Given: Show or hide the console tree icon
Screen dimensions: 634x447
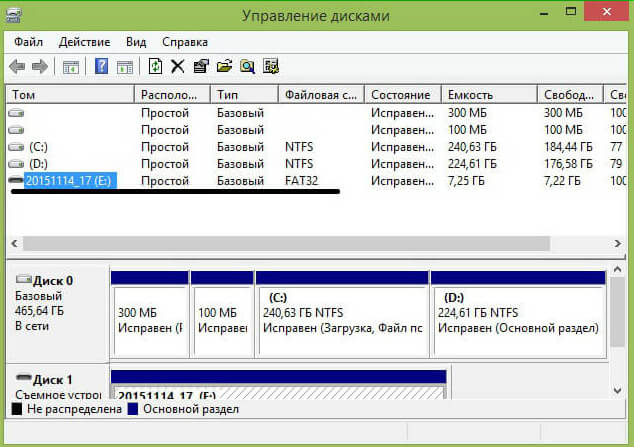Looking at the screenshot, I should [x=71, y=67].
